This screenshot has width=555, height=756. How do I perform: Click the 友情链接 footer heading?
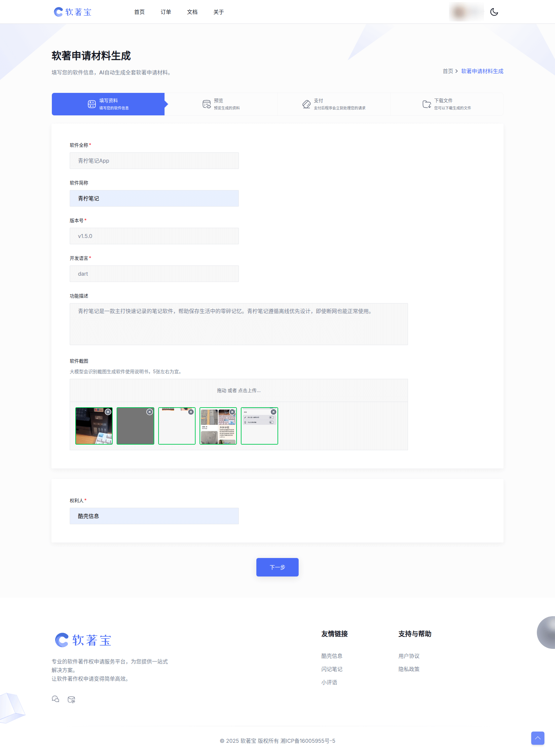tap(334, 634)
